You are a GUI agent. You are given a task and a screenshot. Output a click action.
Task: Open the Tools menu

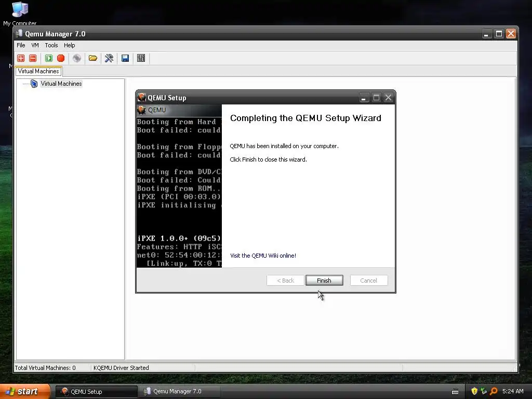point(51,45)
